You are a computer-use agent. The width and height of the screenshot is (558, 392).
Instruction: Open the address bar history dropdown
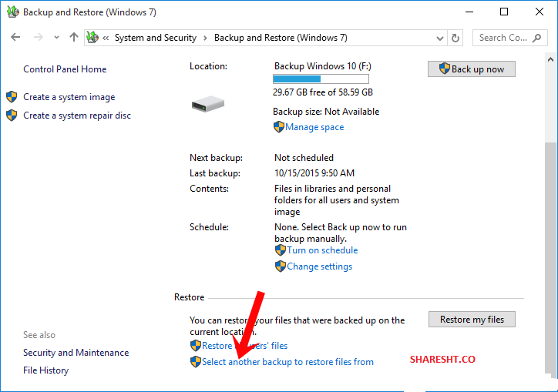tap(440, 38)
